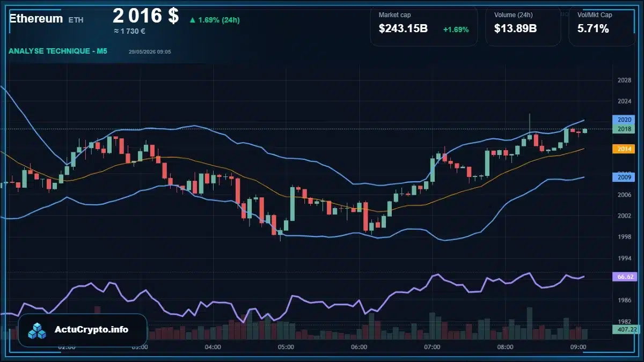
Task: Click the blue 2009 lower band tag
Action: point(624,176)
